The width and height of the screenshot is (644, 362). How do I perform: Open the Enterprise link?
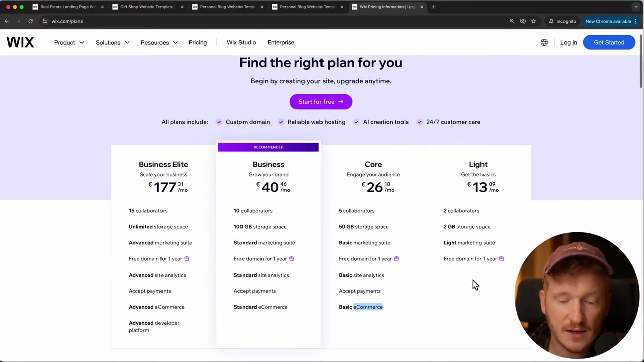coord(281,42)
